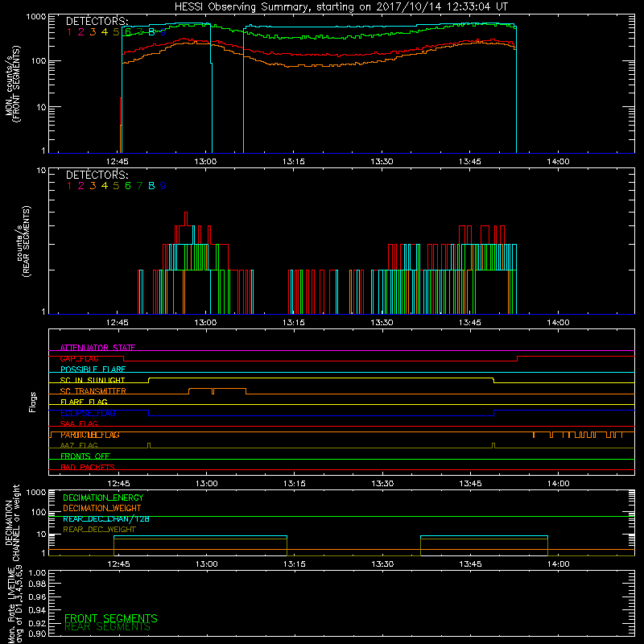Click the SC_IN_SUNLIGHT flag label
The image size is (644, 644).
pyautogui.click(x=93, y=380)
